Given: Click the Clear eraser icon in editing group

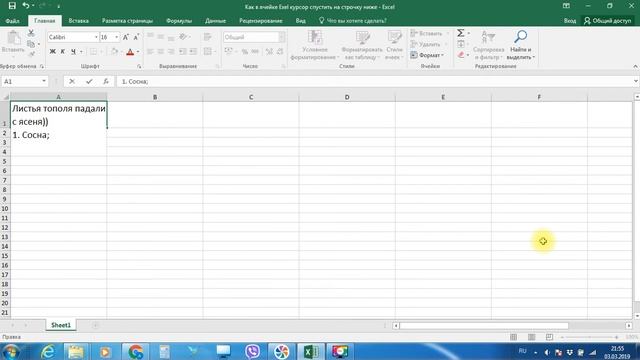Looking at the screenshot, I should 461,55.
